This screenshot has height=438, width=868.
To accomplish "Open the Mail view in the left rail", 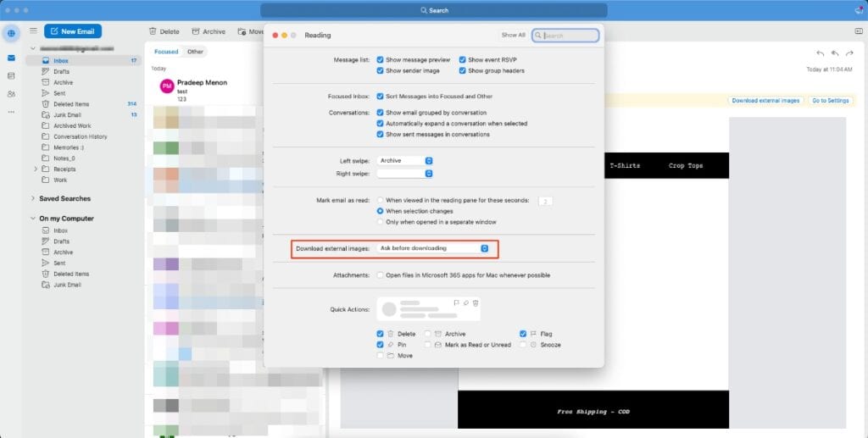I will [11, 58].
